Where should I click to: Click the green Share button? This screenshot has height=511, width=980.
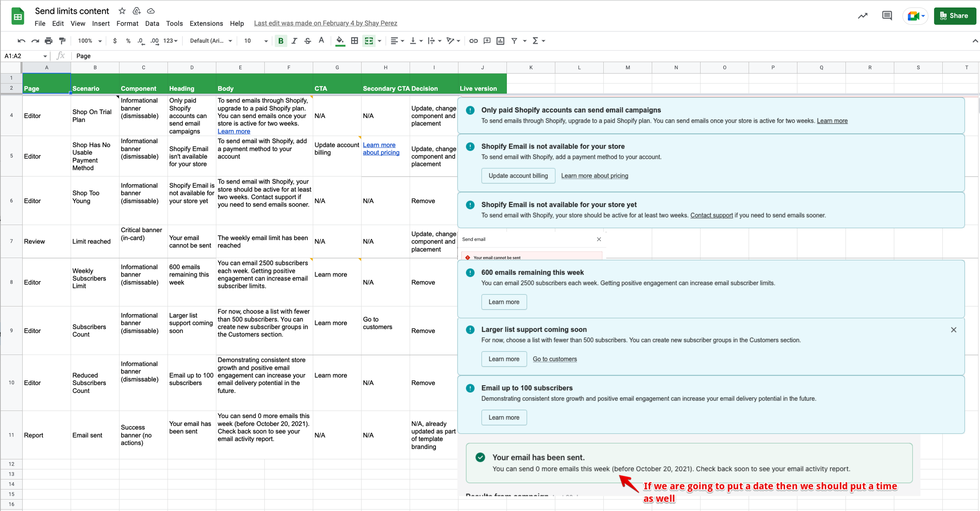pos(955,16)
